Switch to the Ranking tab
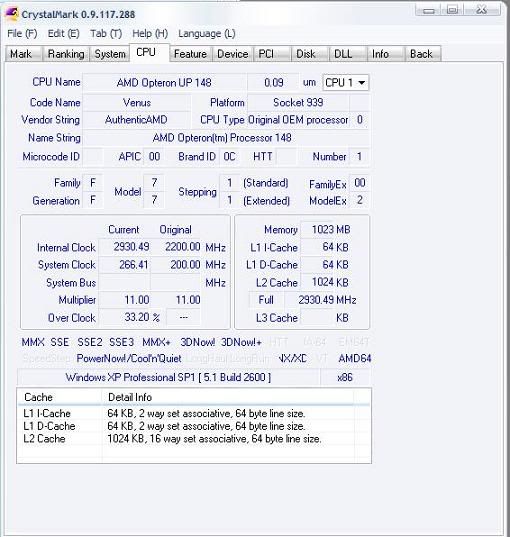Image resolution: width=510 pixels, height=537 pixels. tap(65, 54)
